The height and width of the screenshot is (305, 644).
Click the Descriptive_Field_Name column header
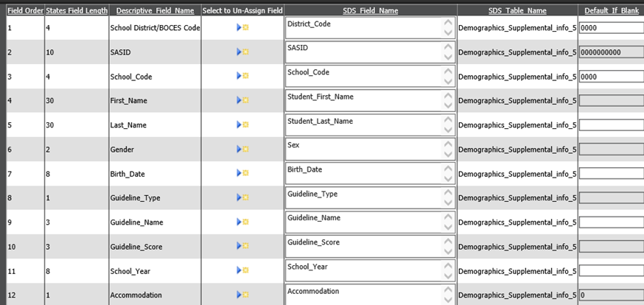pyautogui.click(x=155, y=11)
